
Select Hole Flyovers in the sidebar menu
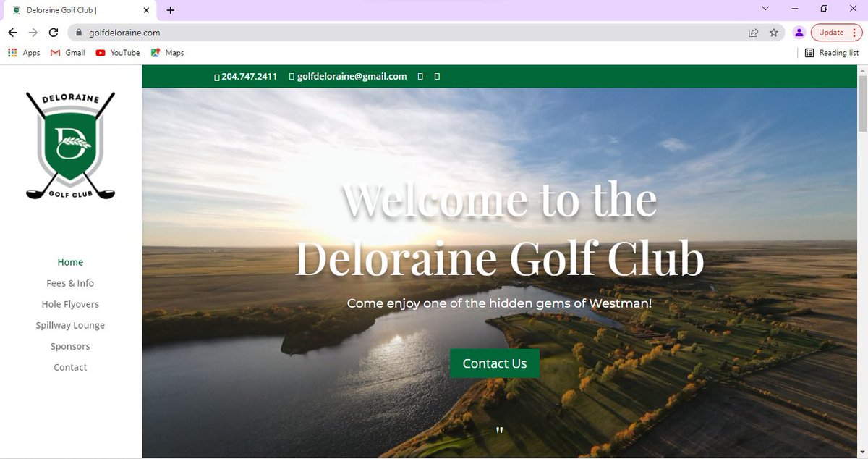tap(70, 304)
